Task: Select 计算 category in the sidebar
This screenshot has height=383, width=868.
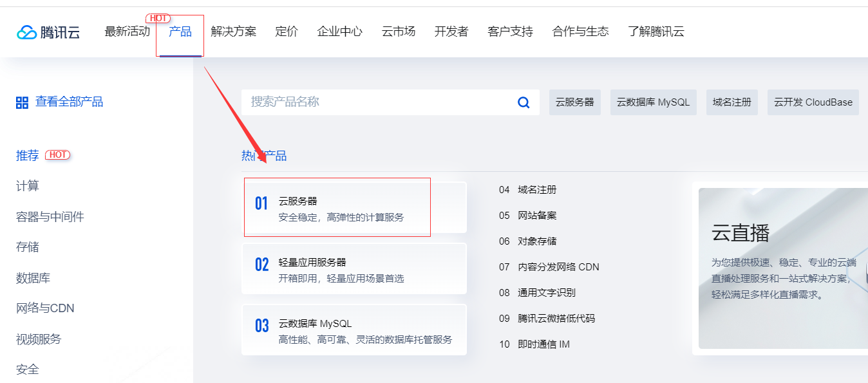Action: 28,186
